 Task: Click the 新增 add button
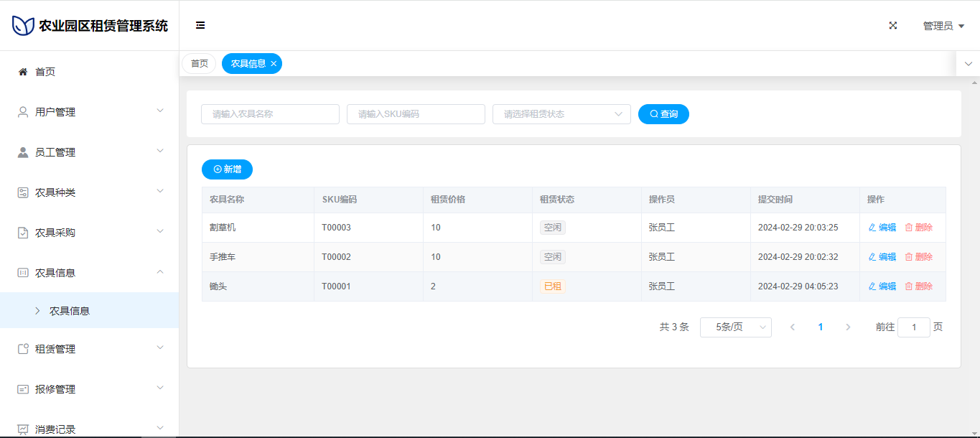tap(227, 169)
